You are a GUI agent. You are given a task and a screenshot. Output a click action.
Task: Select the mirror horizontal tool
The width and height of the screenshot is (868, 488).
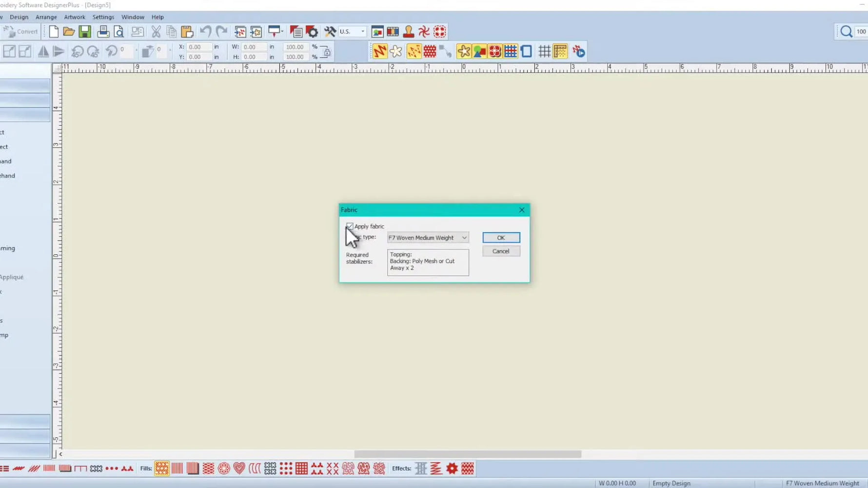coord(43,51)
